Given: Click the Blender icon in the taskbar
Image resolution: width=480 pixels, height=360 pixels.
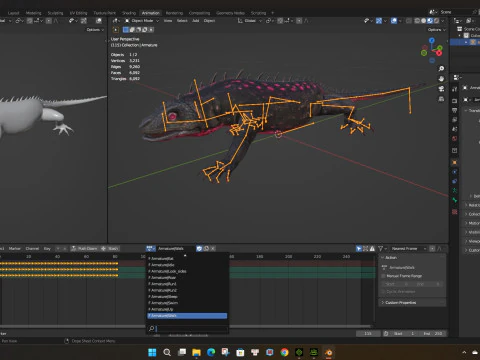Looking at the screenshot, I should 329,352.
